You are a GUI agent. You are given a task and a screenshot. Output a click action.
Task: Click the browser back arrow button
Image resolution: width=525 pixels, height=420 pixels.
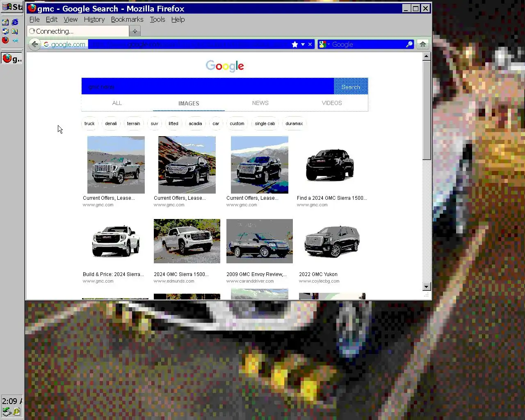click(35, 44)
